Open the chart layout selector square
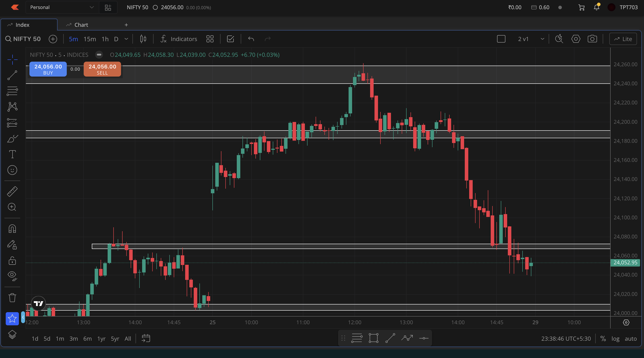This screenshot has height=358, width=644. point(501,39)
